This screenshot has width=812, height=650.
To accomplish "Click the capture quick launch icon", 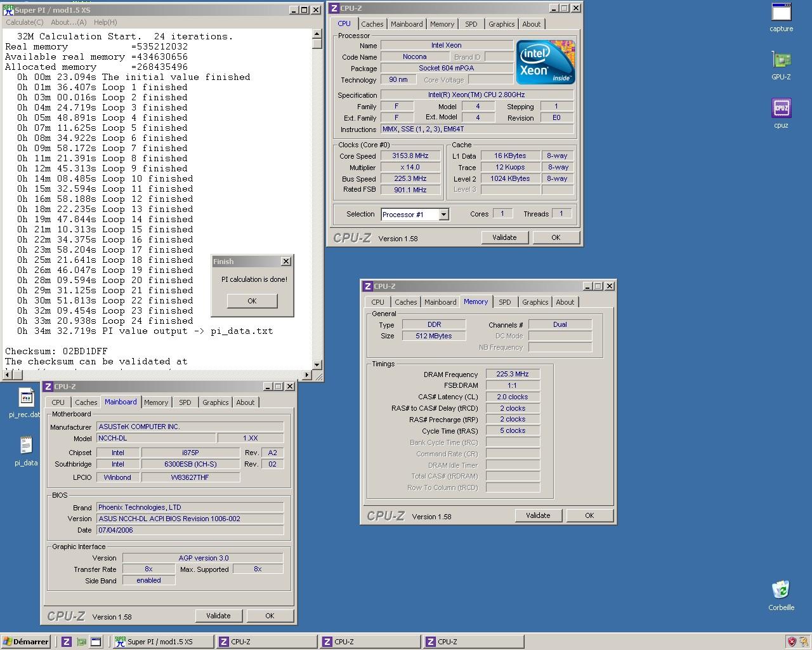I will 96,642.
